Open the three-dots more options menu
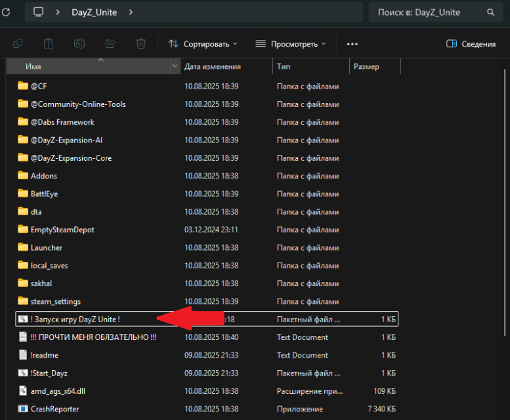Viewport: 510px width, 420px height. [x=352, y=44]
